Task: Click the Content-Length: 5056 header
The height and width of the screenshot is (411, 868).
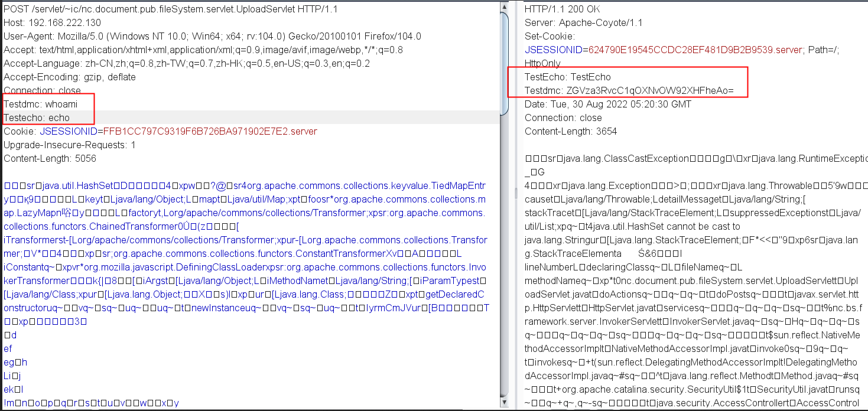Action: 50,158
